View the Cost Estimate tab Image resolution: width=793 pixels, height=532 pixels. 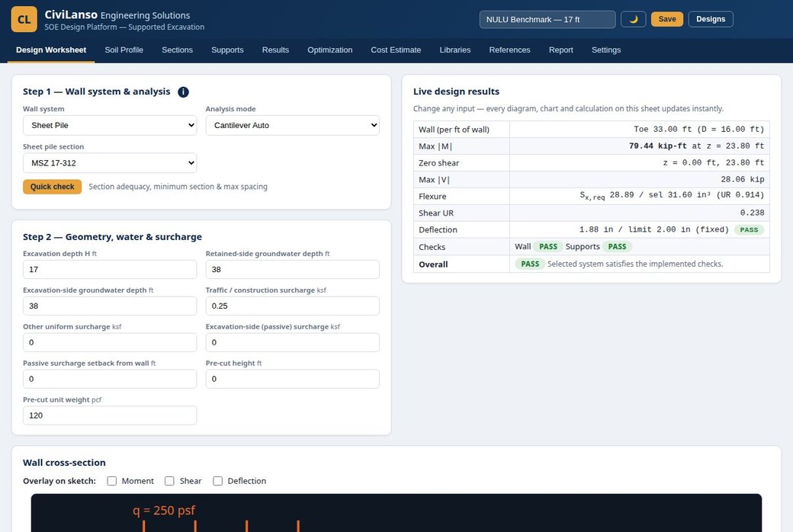396,50
